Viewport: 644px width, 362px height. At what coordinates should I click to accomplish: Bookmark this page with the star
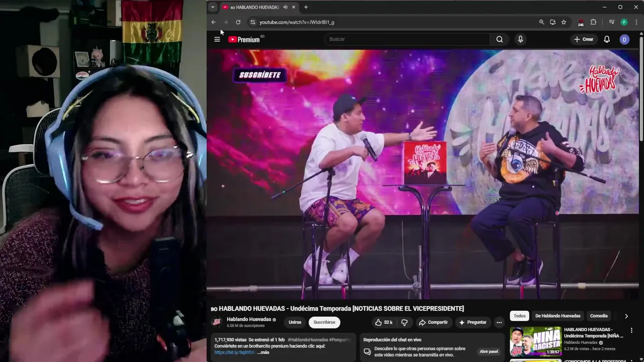(x=563, y=22)
